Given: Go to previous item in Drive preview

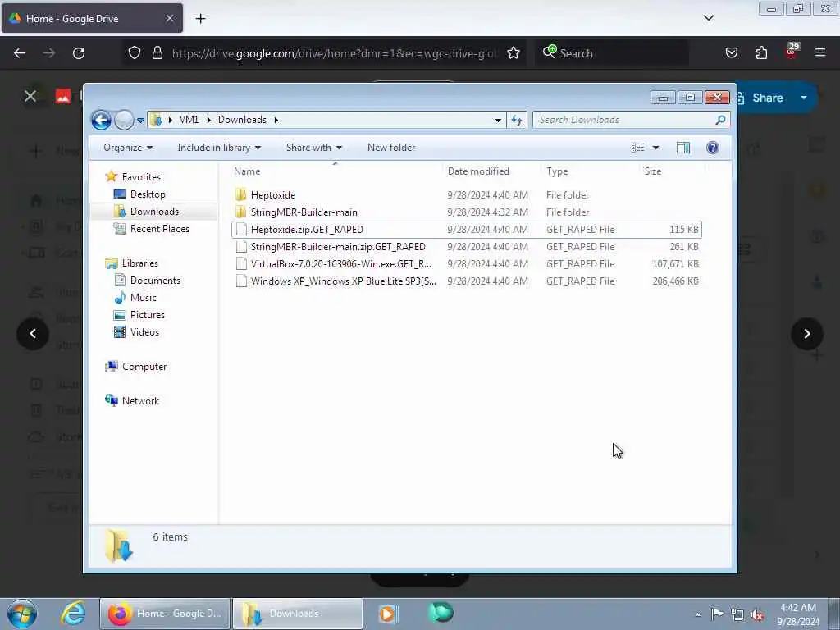Looking at the screenshot, I should coord(33,334).
